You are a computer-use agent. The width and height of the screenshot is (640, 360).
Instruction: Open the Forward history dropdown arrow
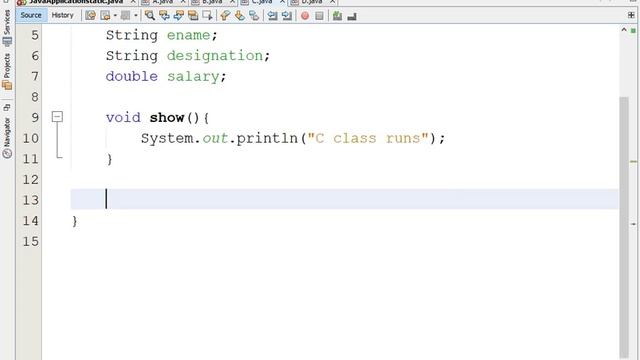[x=136, y=16]
